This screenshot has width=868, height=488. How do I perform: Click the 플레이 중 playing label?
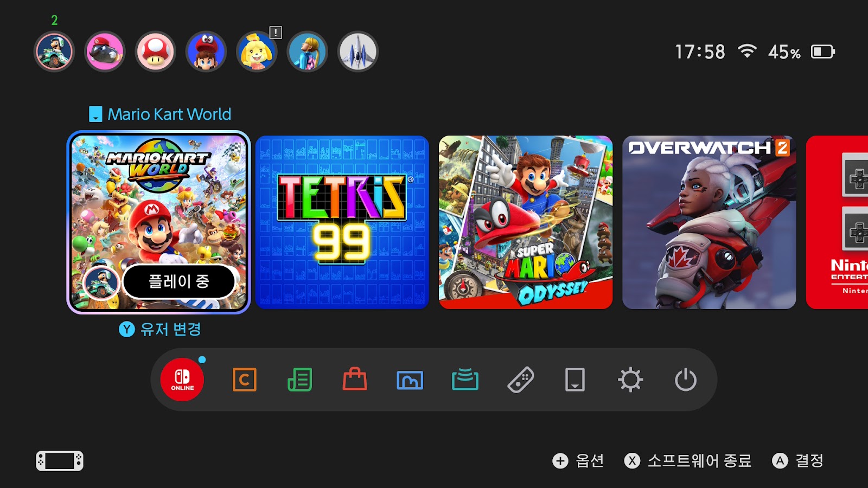tap(179, 281)
